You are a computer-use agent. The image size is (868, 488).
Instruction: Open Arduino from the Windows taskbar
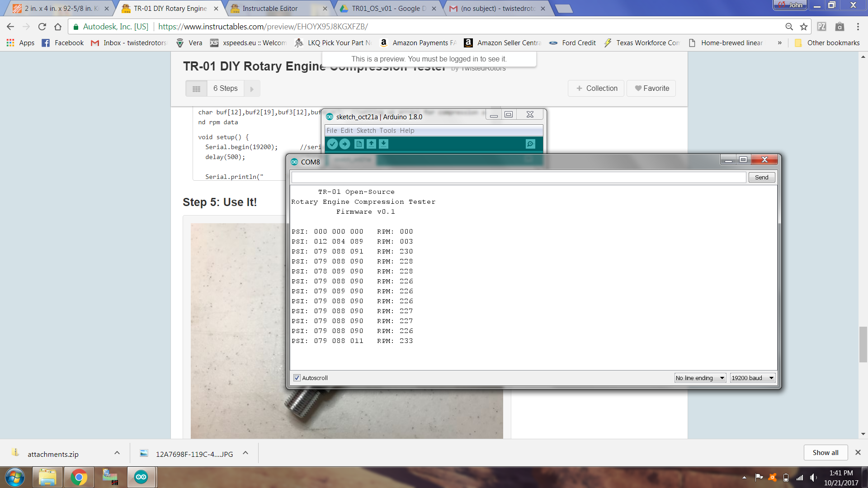coord(141,477)
